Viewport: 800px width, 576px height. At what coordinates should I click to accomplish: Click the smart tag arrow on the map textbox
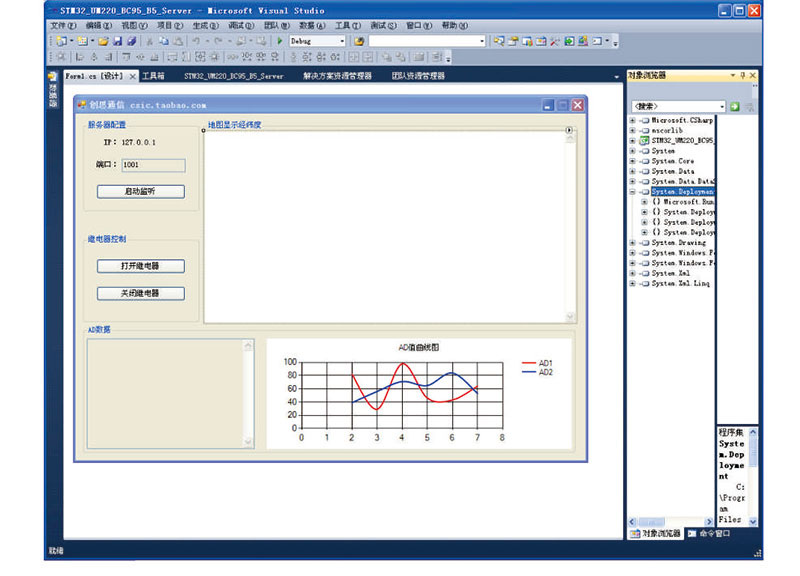coord(569,130)
